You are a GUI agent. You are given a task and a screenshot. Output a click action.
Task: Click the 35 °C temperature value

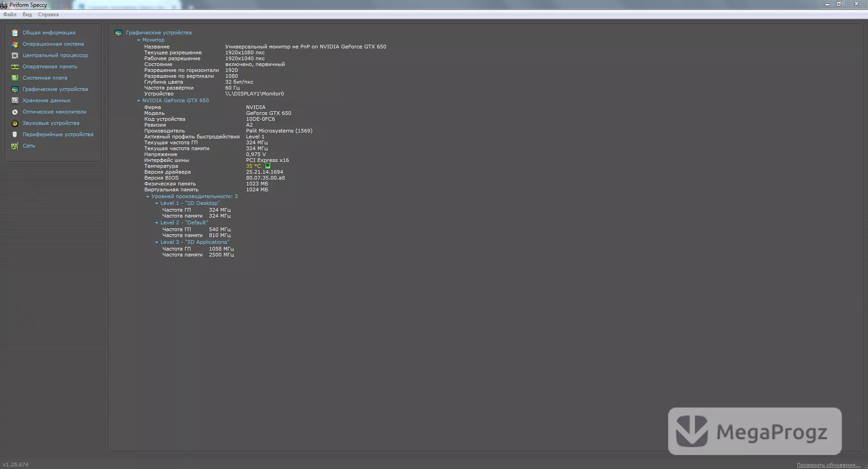pyautogui.click(x=254, y=166)
